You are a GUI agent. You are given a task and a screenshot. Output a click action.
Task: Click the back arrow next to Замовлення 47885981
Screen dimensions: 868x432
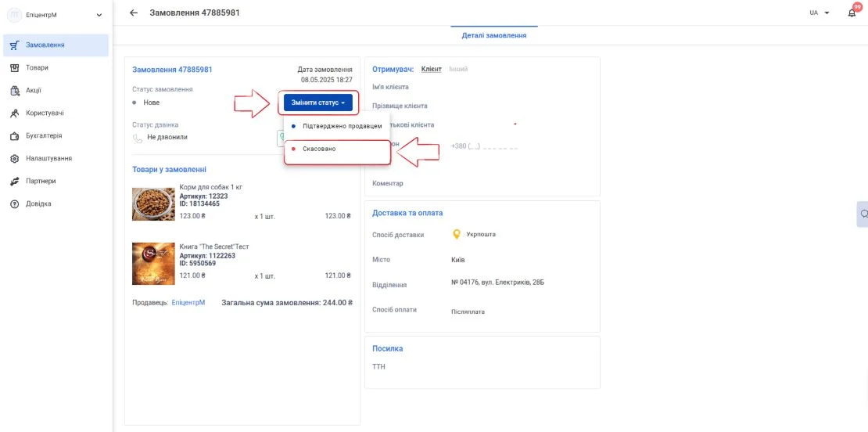coord(134,13)
